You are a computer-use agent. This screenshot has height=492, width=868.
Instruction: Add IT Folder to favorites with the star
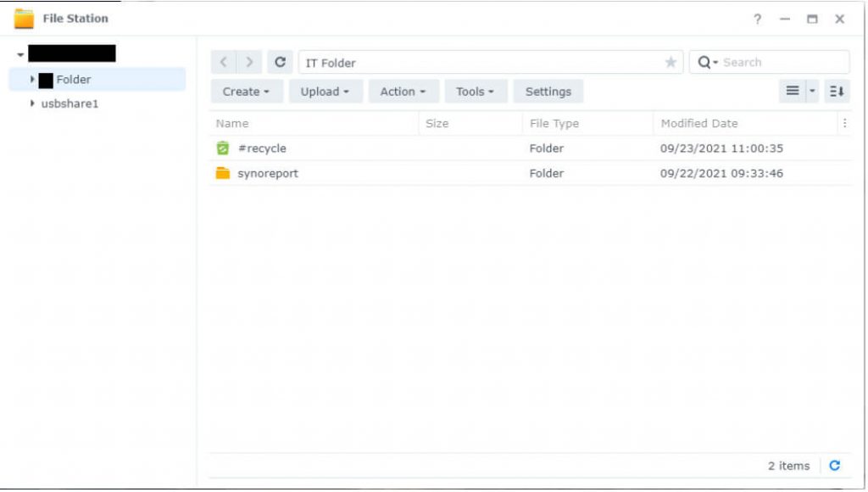[670, 62]
